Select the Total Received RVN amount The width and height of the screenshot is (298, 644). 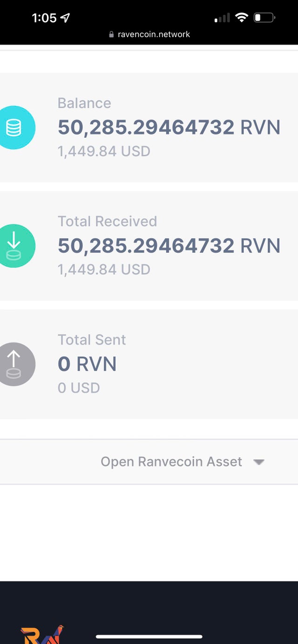coord(169,246)
